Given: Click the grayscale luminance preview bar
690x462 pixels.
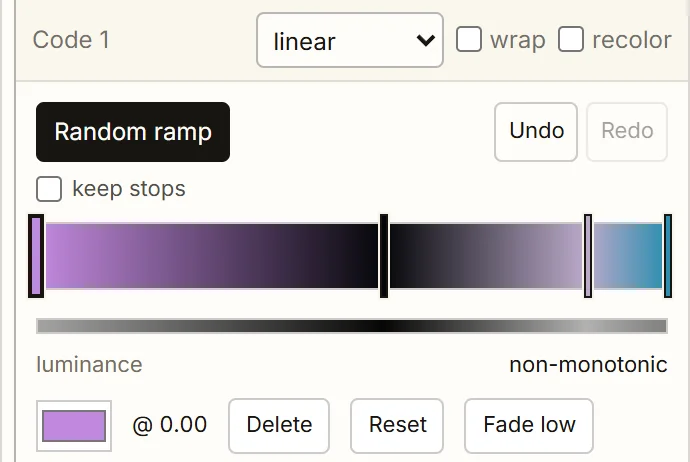Looking at the screenshot, I should coord(352,326).
